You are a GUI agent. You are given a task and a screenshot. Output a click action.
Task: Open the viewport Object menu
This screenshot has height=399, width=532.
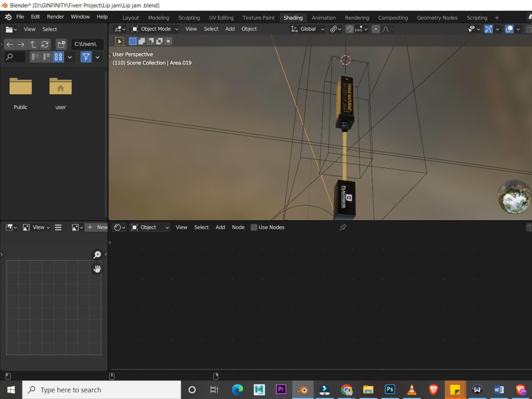(x=249, y=29)
